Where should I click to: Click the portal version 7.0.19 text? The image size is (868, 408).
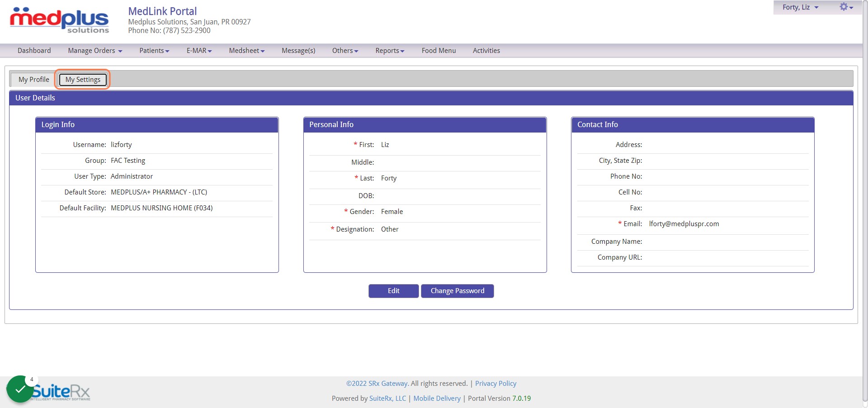click(x=521, y=399)
